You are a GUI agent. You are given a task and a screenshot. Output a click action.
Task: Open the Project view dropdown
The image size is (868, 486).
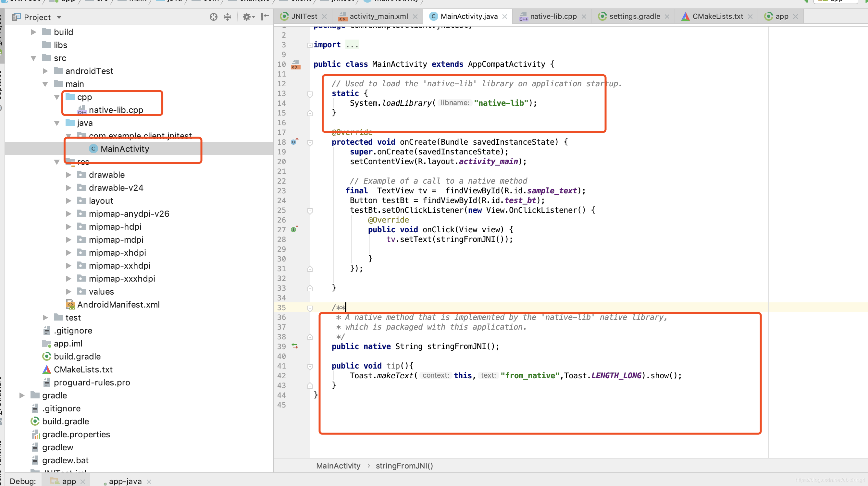coord(59,17)
